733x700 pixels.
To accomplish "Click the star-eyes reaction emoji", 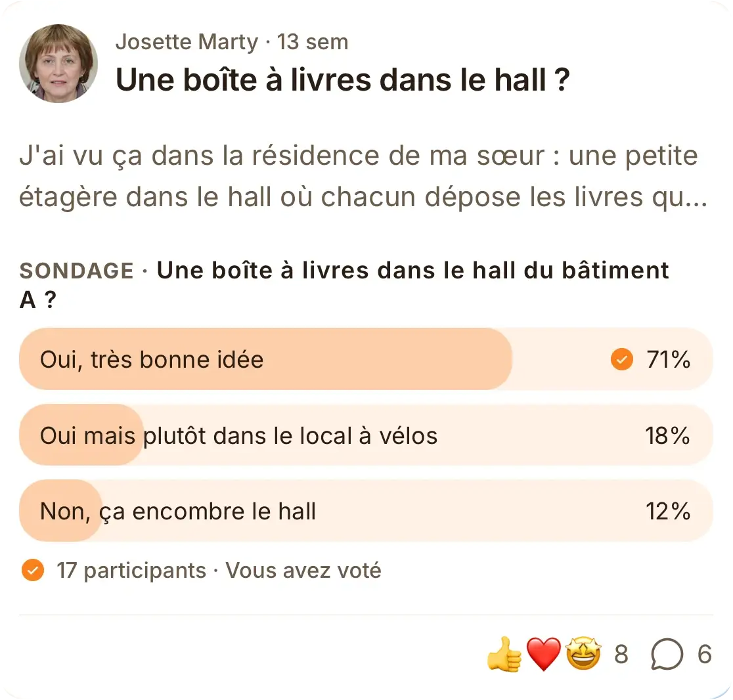I will pyautogui.click(x=583, y=654).
